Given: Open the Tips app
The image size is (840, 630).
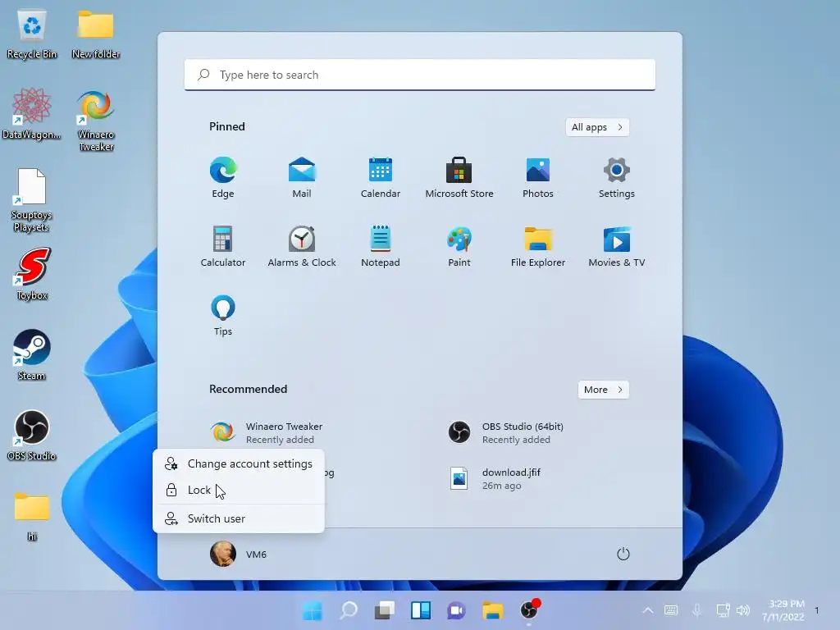Looking at the screenshot, I should tap(223, 316).
